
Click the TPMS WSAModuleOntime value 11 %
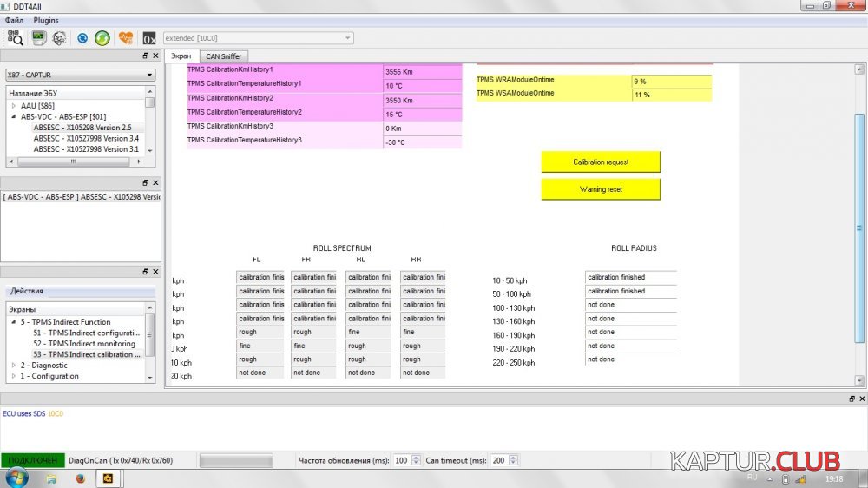coord(671,95)
